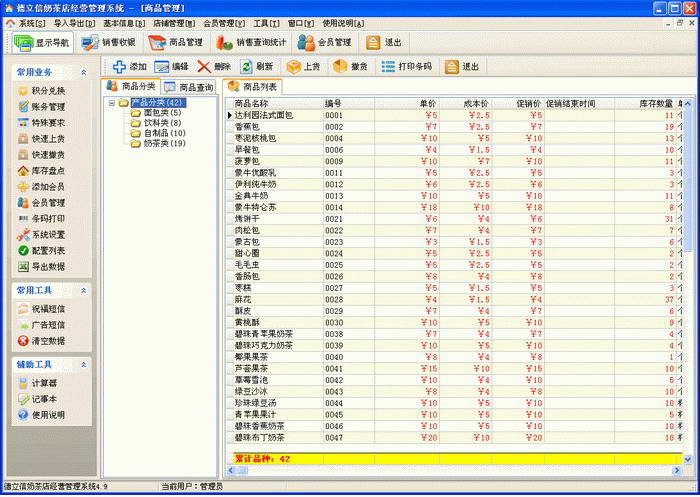Image resolution: width=700 pixels, height=497 pixels.
Task: Click 清空数据 in sidebar
Action: 42,341
